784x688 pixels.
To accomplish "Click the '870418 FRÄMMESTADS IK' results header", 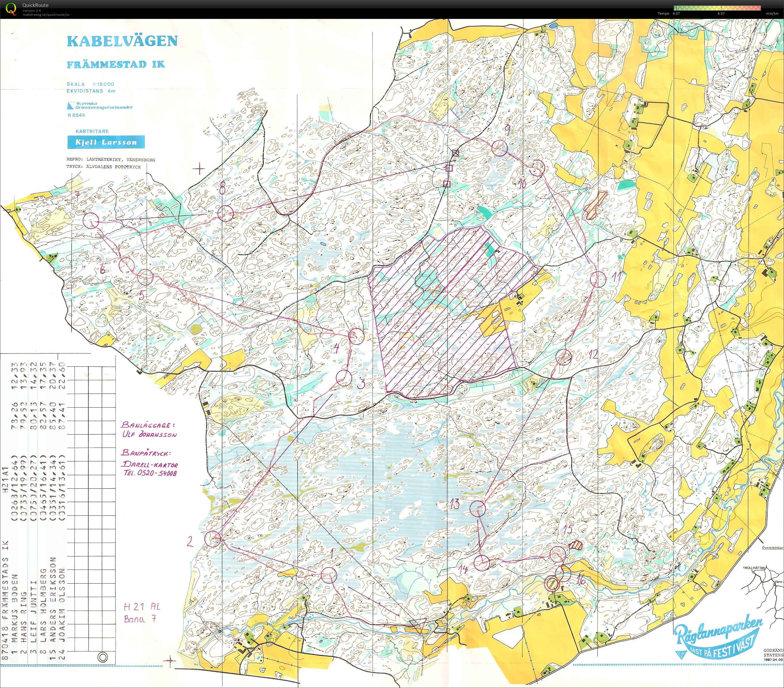I will tap(5, 601).
